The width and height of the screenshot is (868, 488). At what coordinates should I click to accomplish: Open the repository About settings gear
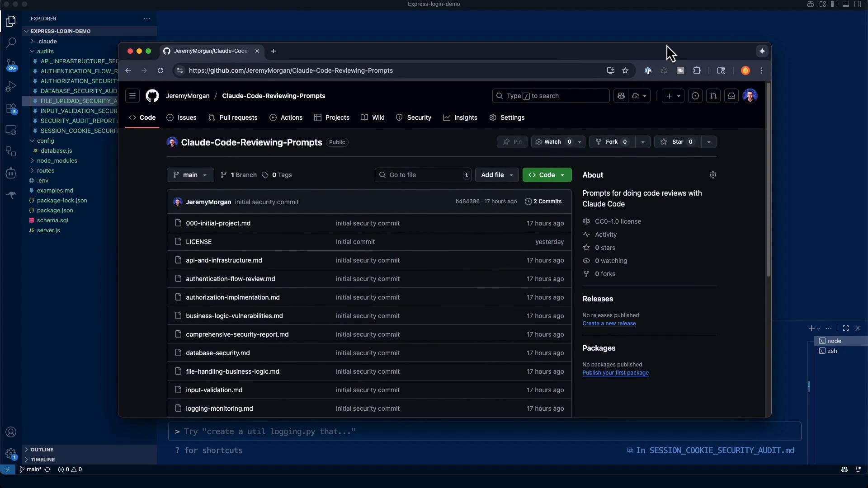pyautogui.click(x=713, y=175)
